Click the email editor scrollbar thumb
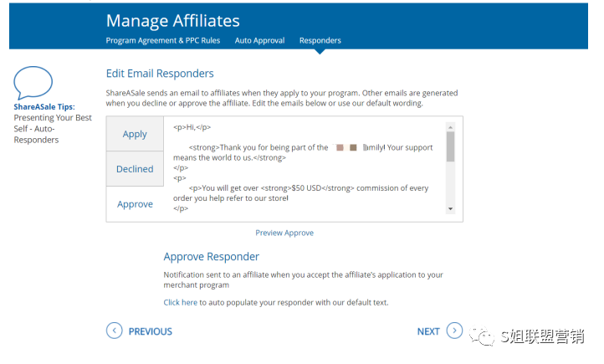 click(x=450, y=146)
